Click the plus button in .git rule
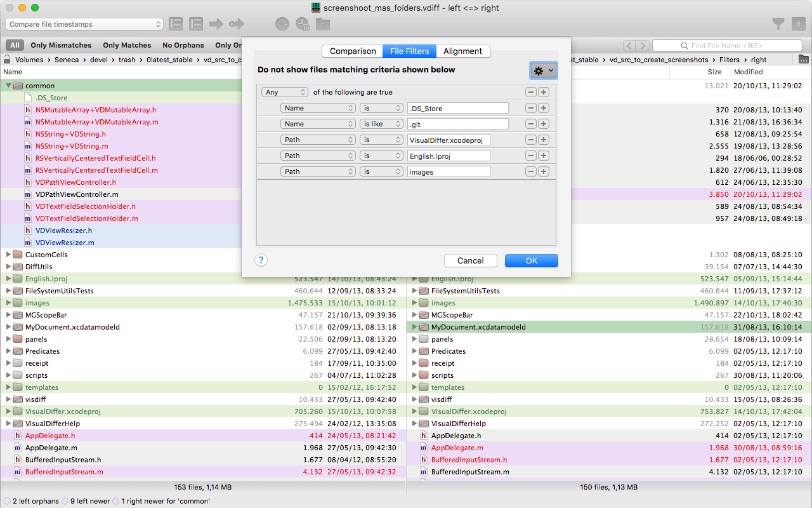The width and height of the screenshot is (812, 508). coord(543,124)
